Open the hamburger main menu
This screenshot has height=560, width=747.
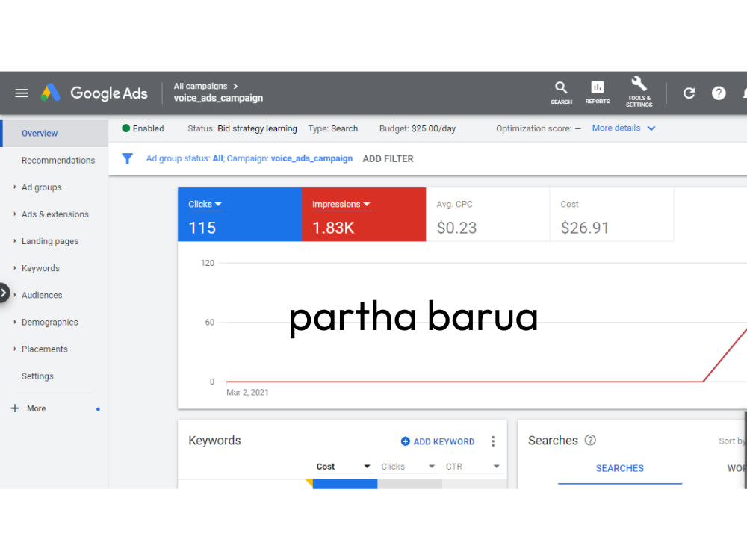22,93
